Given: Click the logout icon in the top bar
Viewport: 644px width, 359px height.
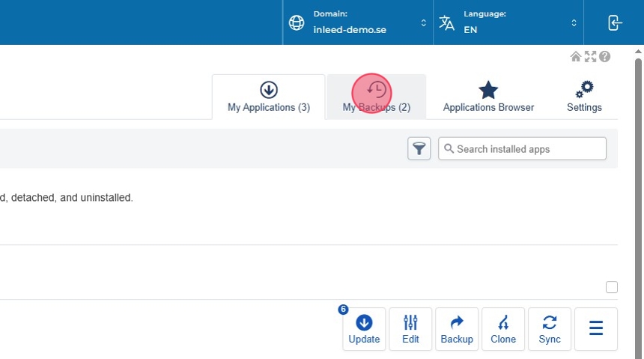Looking at the screenshot, I should 614,22.
